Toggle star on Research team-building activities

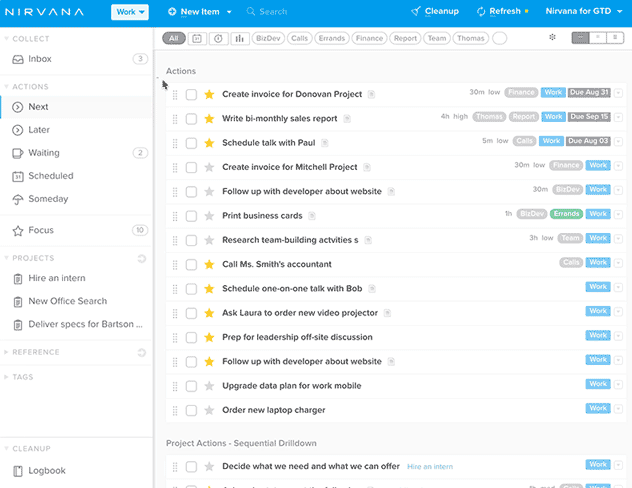209,239
